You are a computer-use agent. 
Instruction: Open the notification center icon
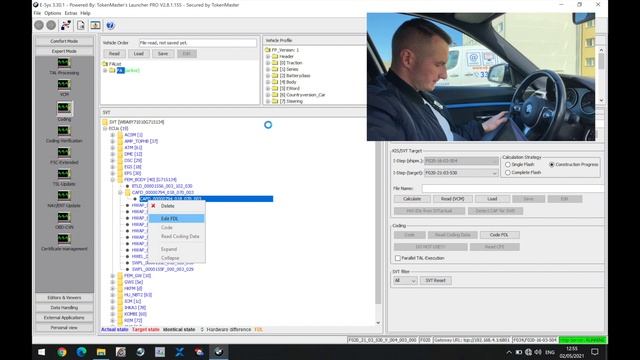(595, 352)
